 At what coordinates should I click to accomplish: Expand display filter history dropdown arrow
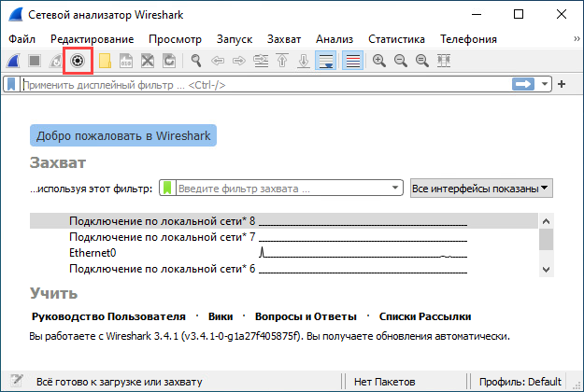[545, 84]
